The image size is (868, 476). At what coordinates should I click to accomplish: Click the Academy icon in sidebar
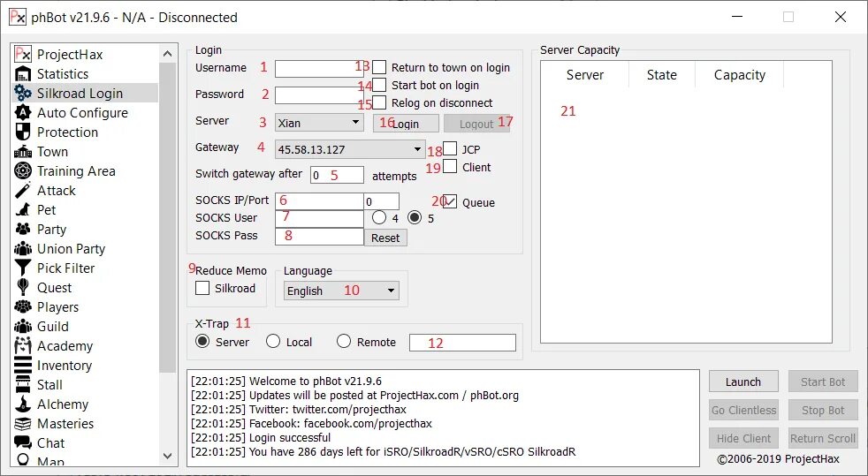pyautogui.click(x=23, y=345)
